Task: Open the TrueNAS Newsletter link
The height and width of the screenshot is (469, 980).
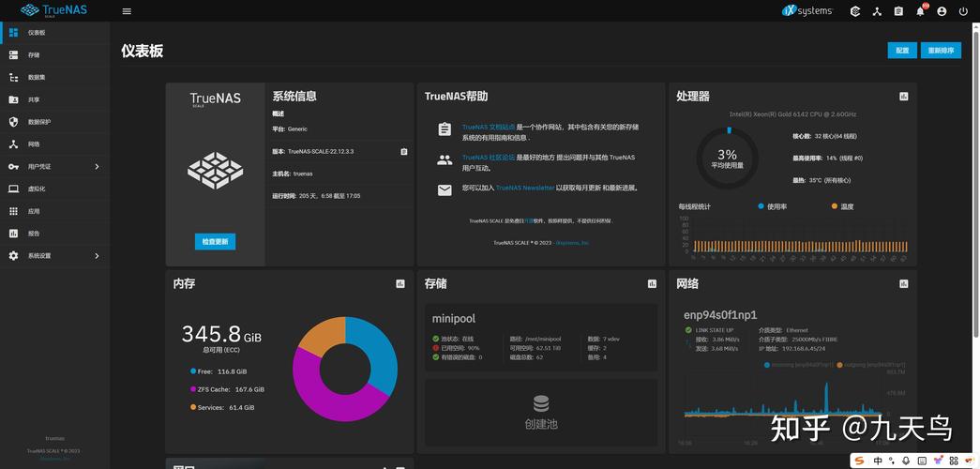Action: (x=525, y=188)
